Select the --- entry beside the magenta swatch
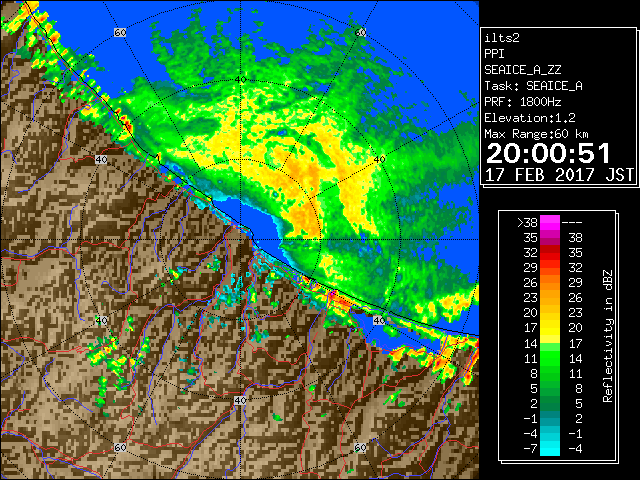Image resolution: width=640 pixels, height=480 pixels. [x=572, y=223]
